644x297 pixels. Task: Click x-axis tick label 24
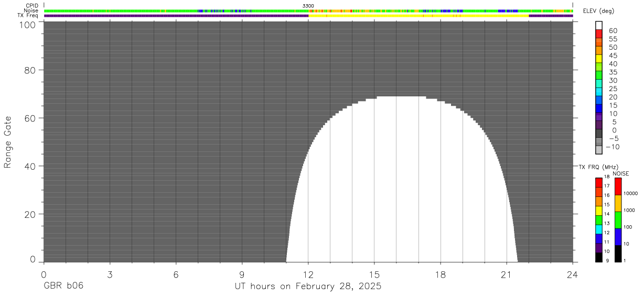pyautogui.click(x=573, y=274)
